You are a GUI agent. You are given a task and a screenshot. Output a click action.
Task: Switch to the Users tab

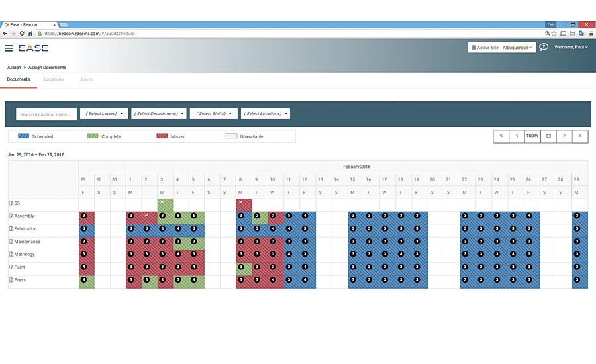pyautogui.click(x=86, y=79)
